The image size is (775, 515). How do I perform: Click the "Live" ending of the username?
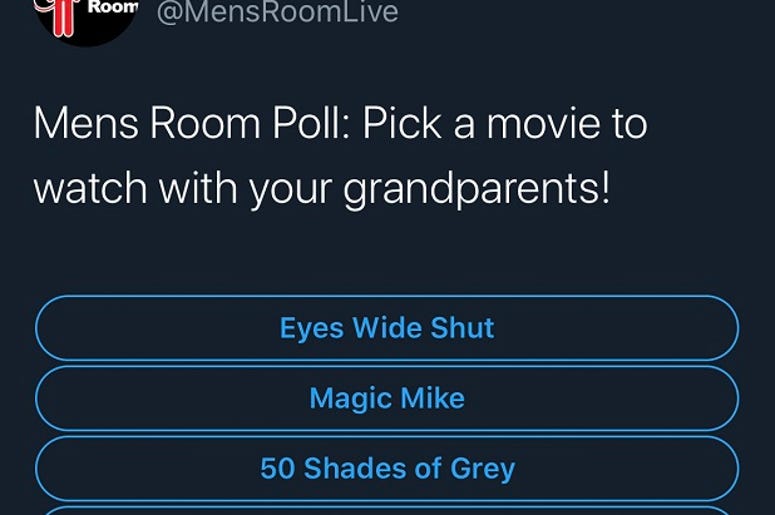pyautogui.click(x=370, y=12)
